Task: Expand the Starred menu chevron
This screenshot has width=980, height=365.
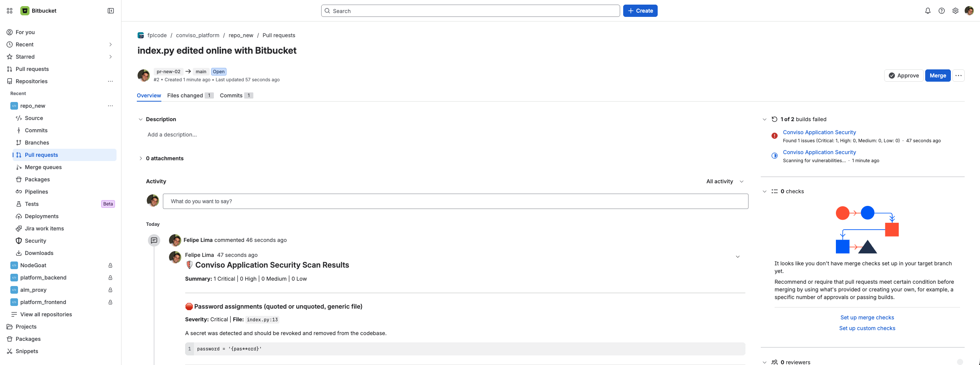Action: (110, 57)
